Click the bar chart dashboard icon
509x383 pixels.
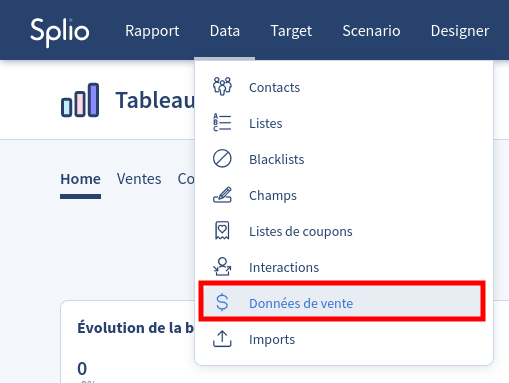click(80, 100)
